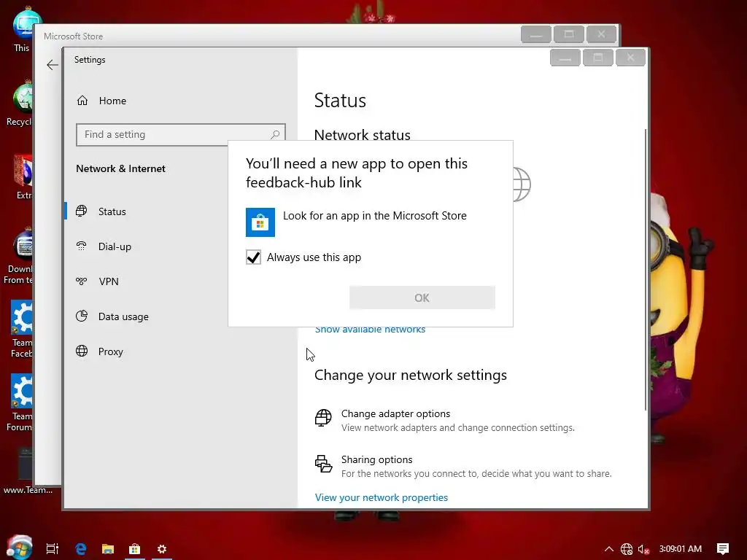Click View your network properties link

pos(381,497)
